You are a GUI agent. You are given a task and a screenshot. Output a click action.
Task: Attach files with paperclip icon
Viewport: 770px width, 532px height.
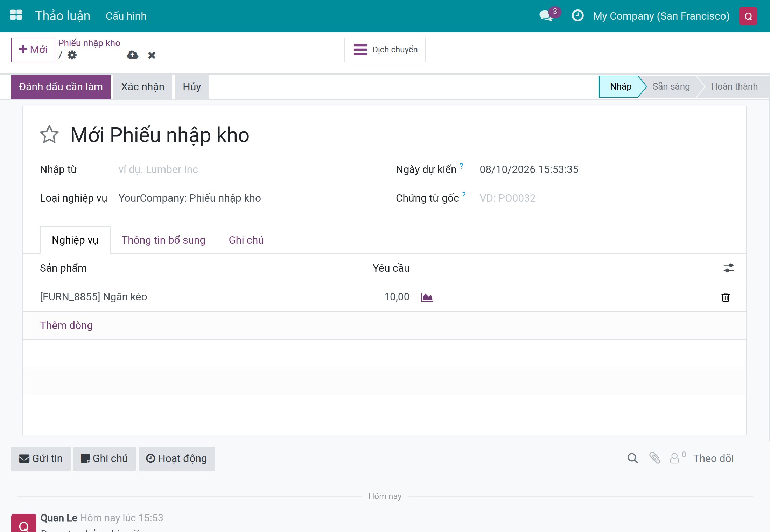click(654, 458)
